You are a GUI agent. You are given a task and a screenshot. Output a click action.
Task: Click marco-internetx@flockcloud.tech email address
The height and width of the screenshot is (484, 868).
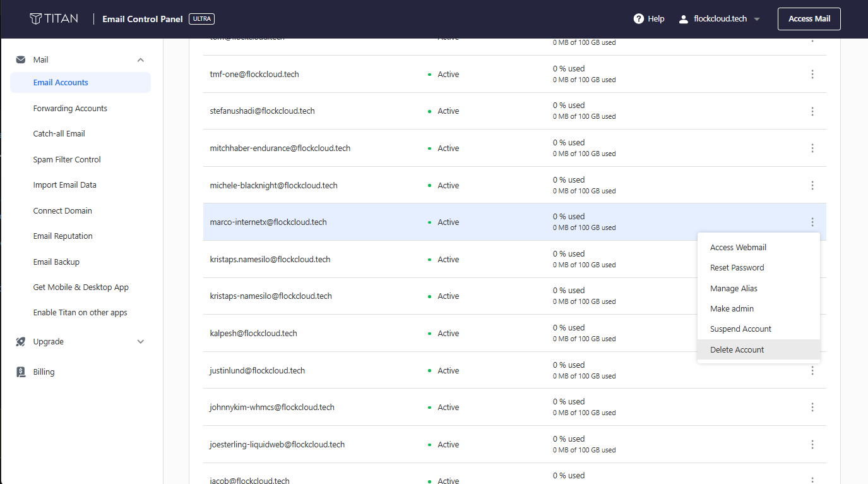268,222
